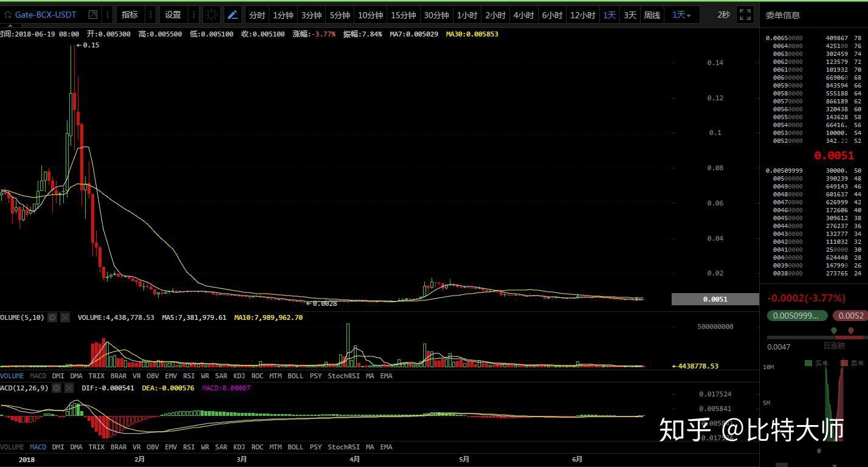Viewport: 868px width, 467px height.
Task: Click the red marker on the 日涨跌 slider
Action: coord(851,331)
